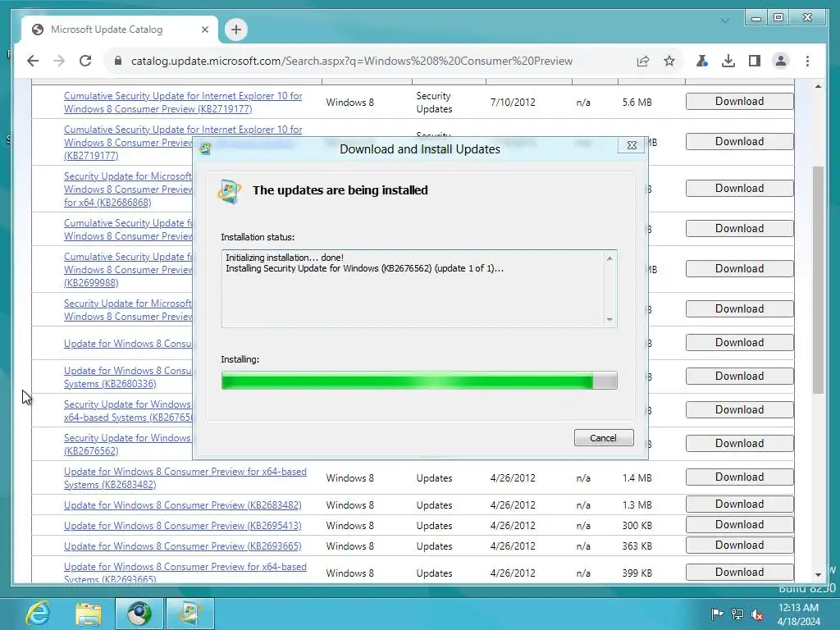This screenshot has height=630, width=840.
Task: Click the URL in the address bar
Action: 352,61
